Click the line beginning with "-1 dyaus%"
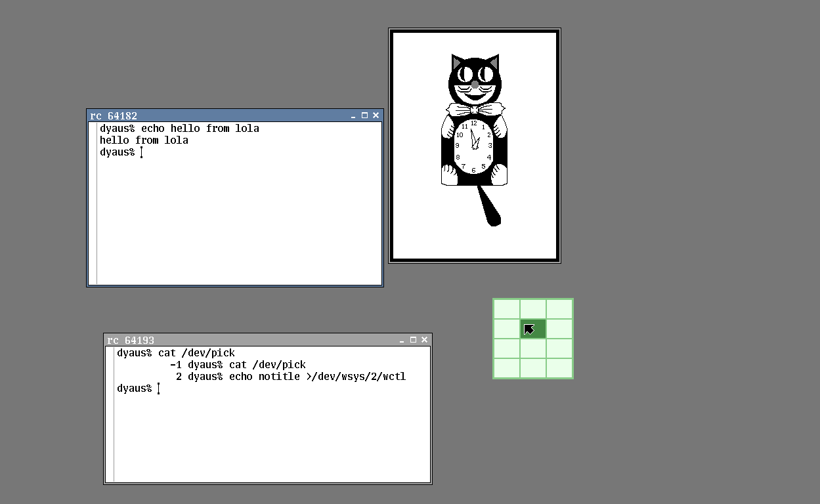The width and height of the screenshot is (820, 504). click(238, 365)
